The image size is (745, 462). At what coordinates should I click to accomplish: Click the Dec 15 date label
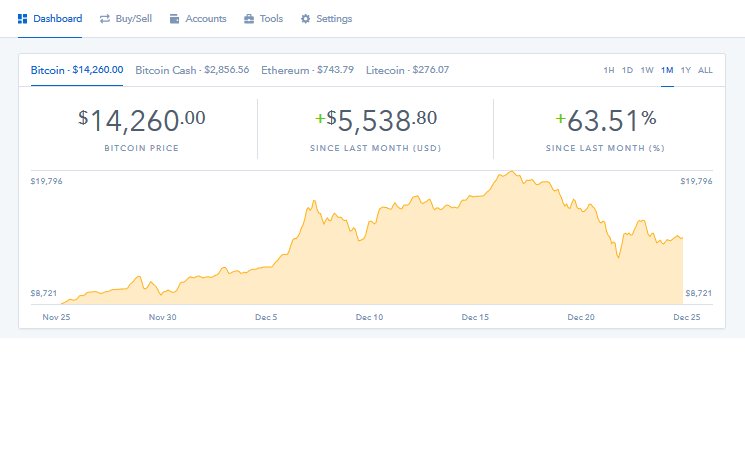coord(475,317)
